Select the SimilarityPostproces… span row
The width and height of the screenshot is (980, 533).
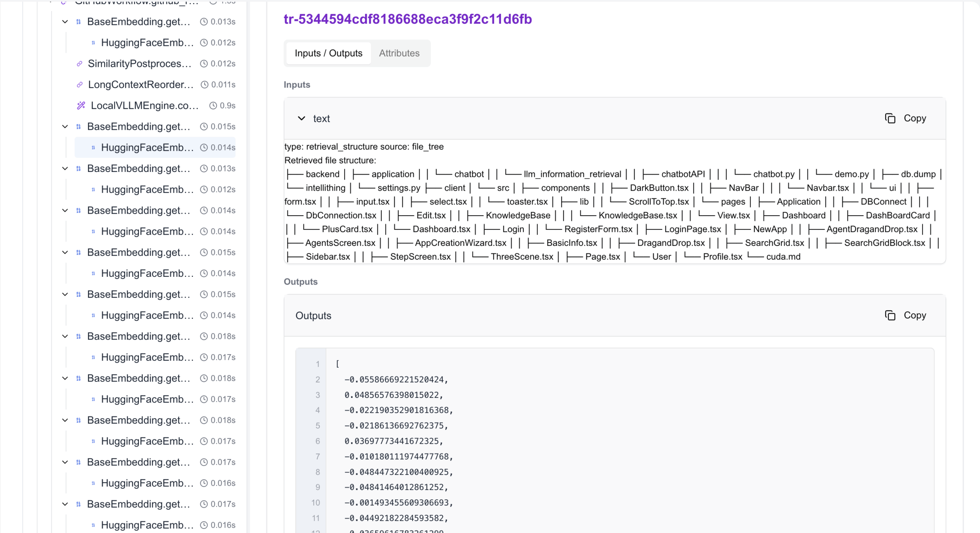coord(139,64)
